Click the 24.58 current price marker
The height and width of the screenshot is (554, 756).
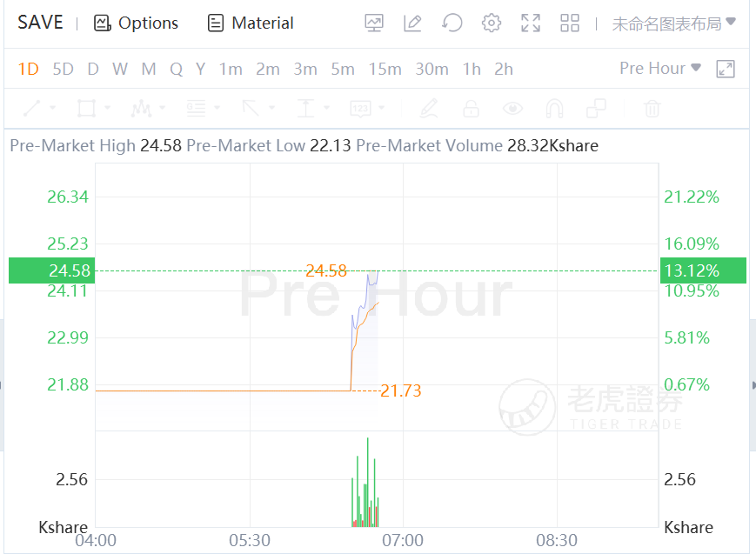pos(50,270)
